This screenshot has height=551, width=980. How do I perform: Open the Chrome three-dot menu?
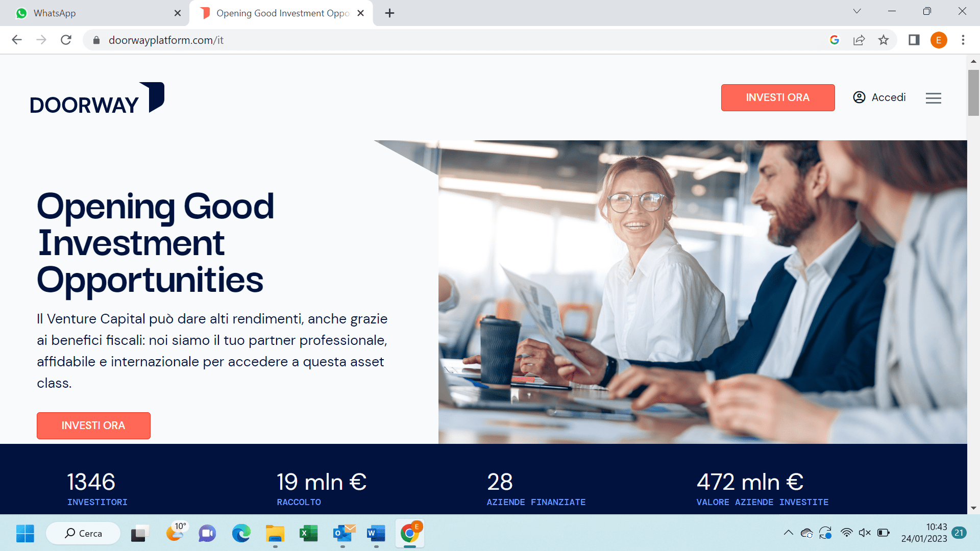pyautogui.click(x=963, y=40)
